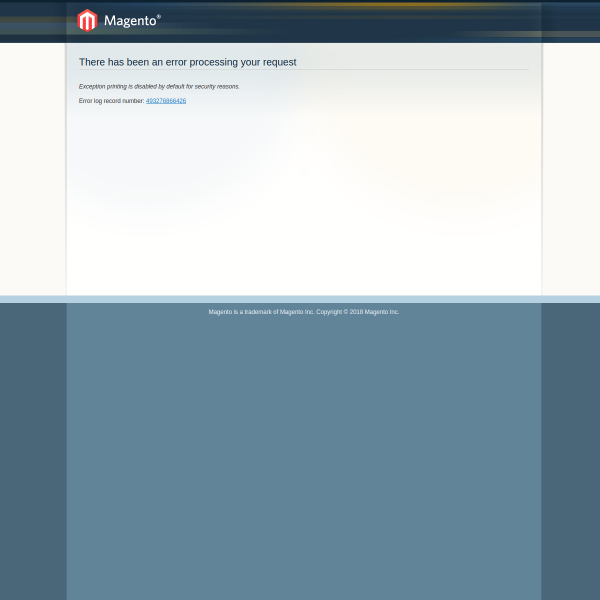Click the Magento logo in the header
This screenshot has height=600, width=600.
[119, 21]
